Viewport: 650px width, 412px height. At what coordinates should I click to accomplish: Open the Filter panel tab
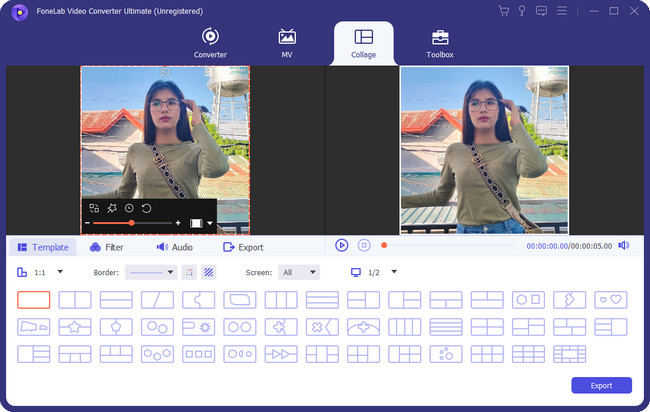(x=107, y=247)
